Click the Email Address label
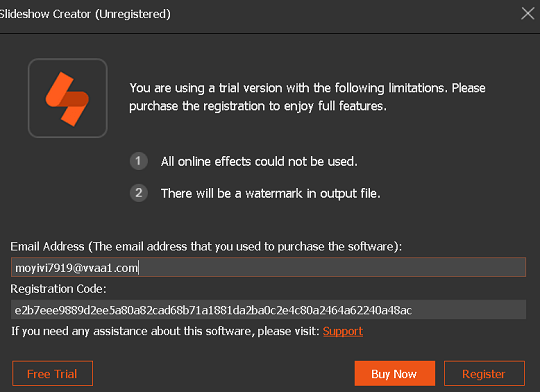This screenshot has width=540, height=392. click(x=206, y=246)
